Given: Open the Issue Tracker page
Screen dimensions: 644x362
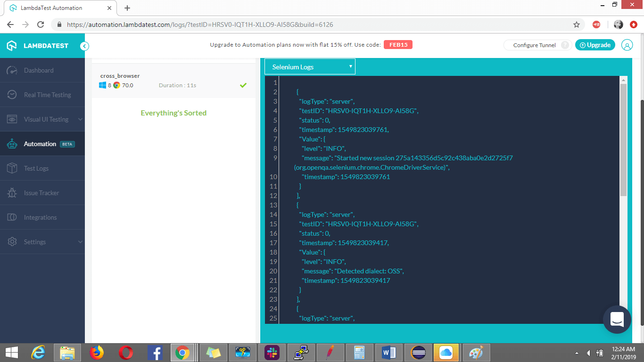Looking at the screenshot, I should [41, 193].
